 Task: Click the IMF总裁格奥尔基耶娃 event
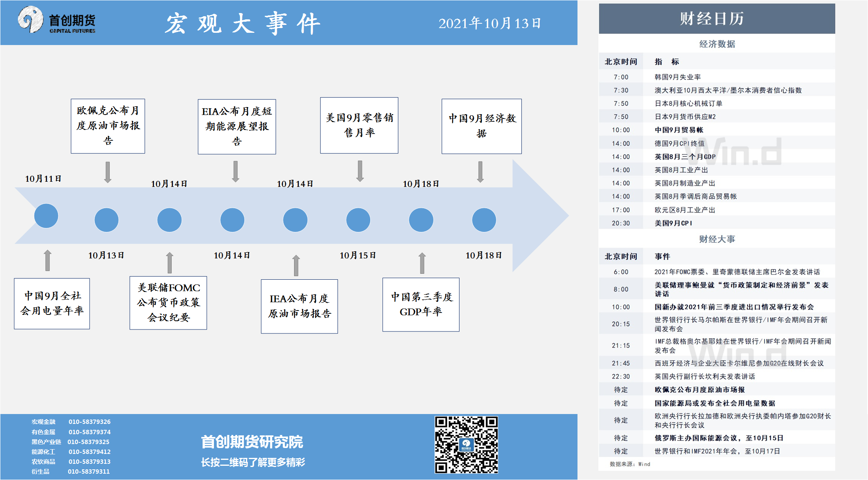click(x=717, y=346)
